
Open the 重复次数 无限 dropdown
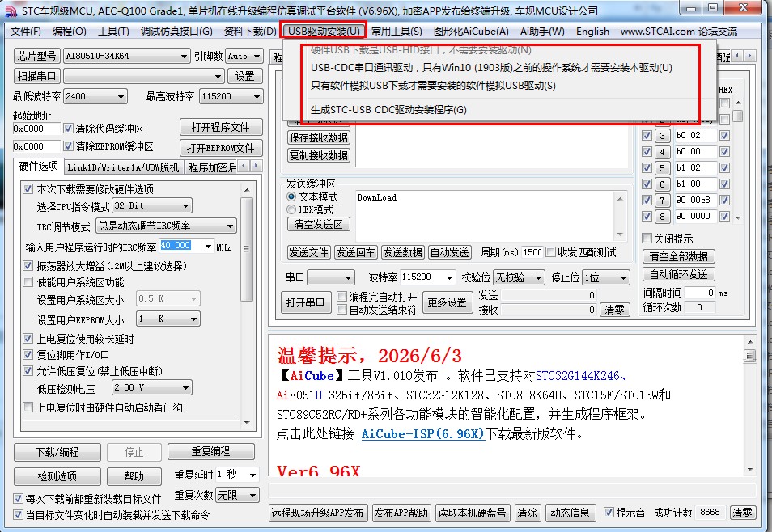coord(252,495)
